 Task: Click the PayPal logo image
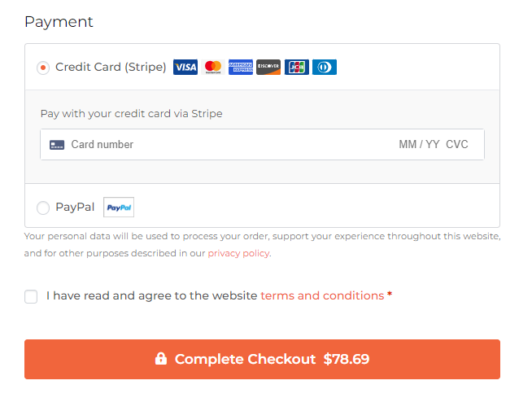click(119, 207)
